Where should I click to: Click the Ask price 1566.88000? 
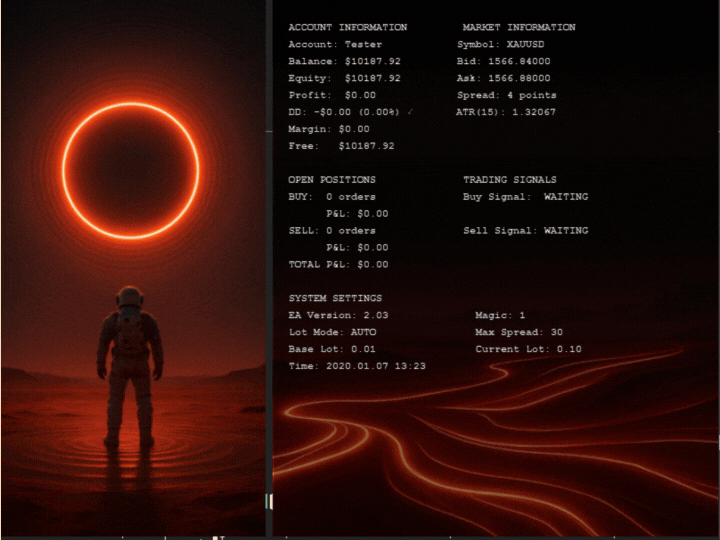(x=518, y=78)
